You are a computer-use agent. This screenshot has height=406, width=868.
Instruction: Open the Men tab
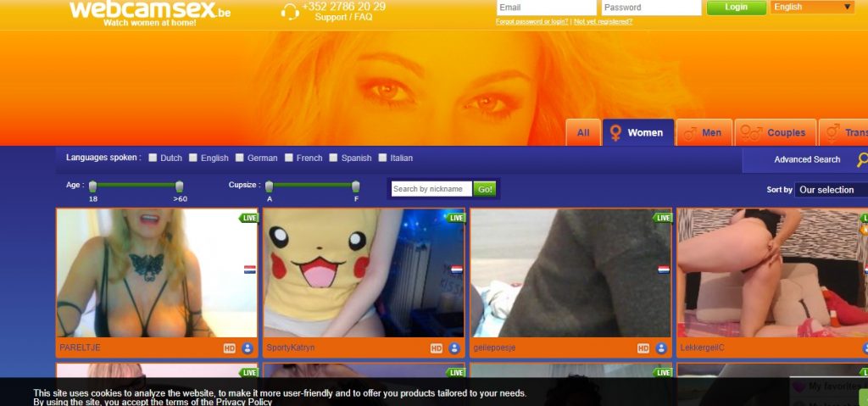coord(704,132)
